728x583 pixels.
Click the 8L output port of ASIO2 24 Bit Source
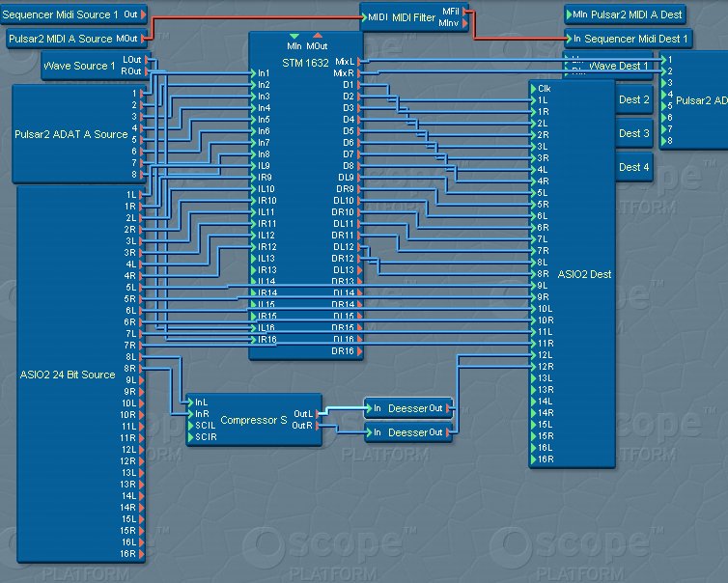[x=141, y=357]
